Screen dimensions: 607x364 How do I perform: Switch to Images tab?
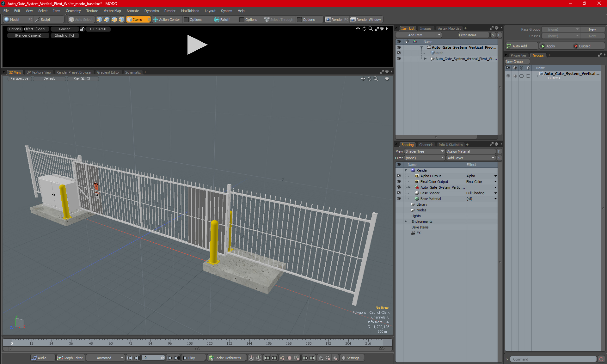[x=426, y=28]
